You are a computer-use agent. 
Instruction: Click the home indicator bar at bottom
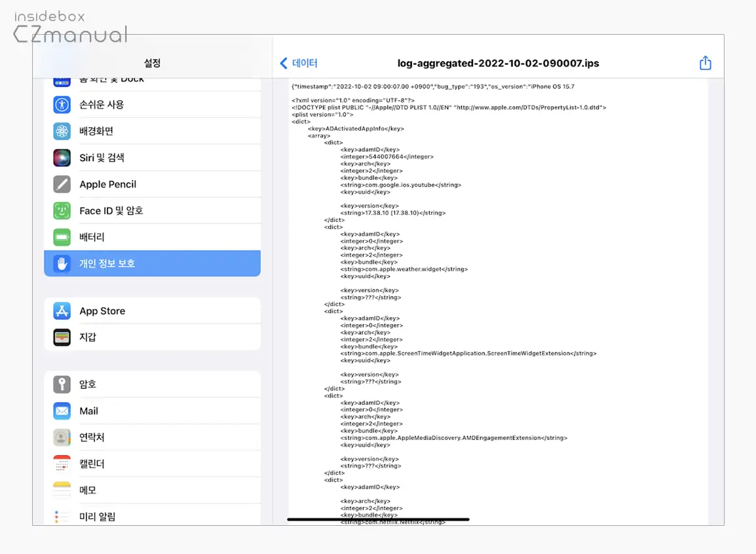click(x=378, y=519)
